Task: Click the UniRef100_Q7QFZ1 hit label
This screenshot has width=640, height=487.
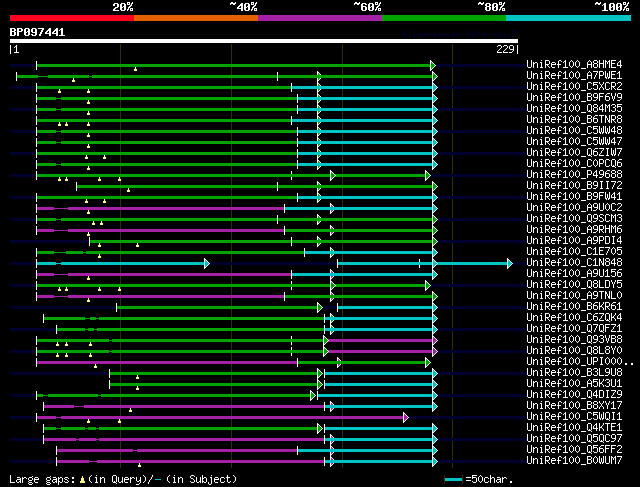Action: [x=574, y=329]
